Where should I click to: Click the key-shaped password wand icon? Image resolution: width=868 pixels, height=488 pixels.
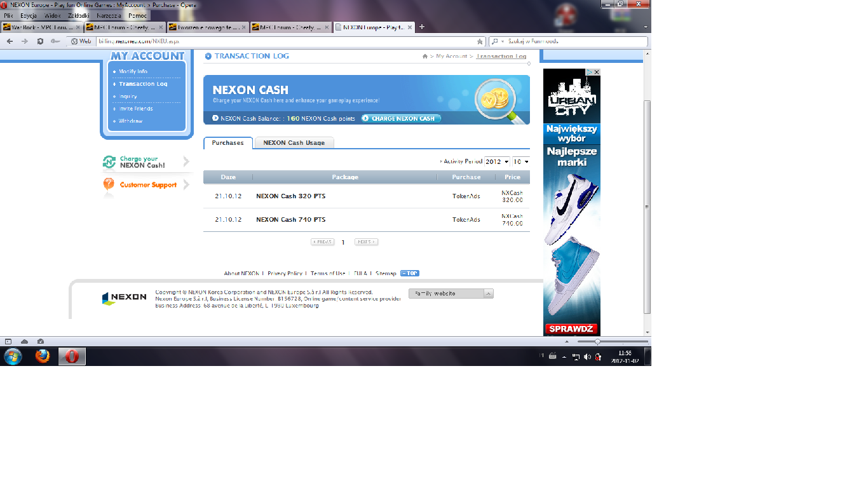coord(55,41)
